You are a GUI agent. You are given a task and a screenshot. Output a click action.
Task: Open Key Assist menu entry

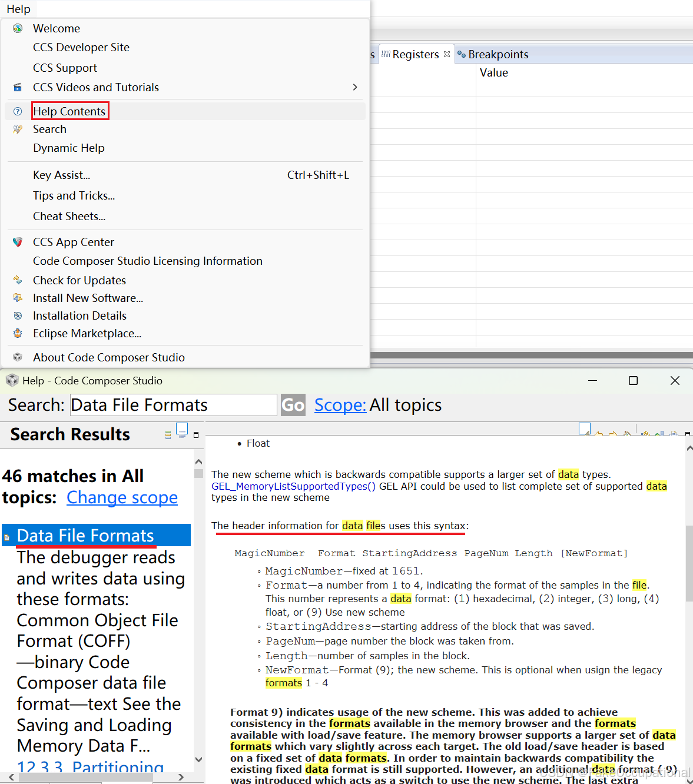pyautogui.click(x=62, y=175)
